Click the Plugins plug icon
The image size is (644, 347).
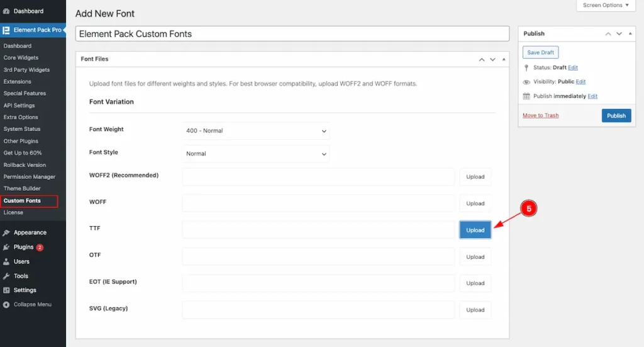click(6, 247)
